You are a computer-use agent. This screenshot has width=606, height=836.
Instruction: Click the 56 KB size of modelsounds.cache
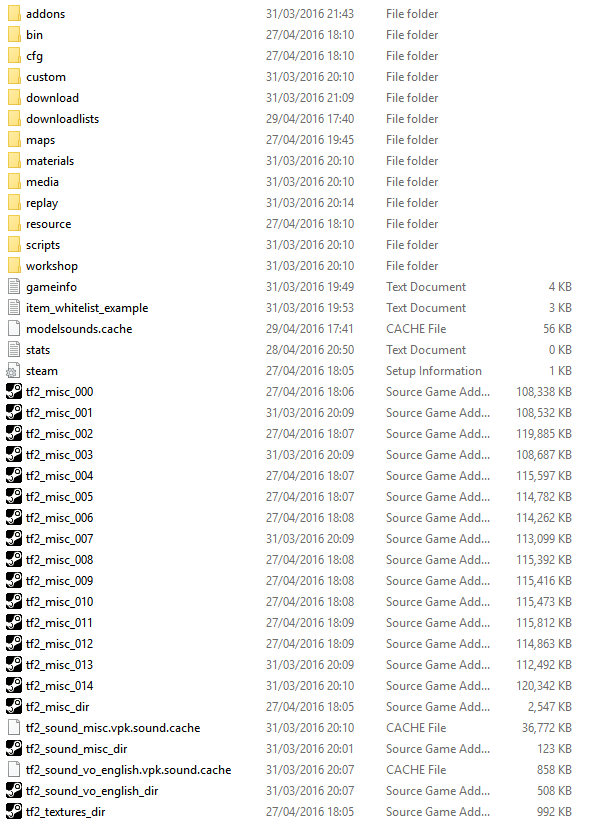[557, 329]
